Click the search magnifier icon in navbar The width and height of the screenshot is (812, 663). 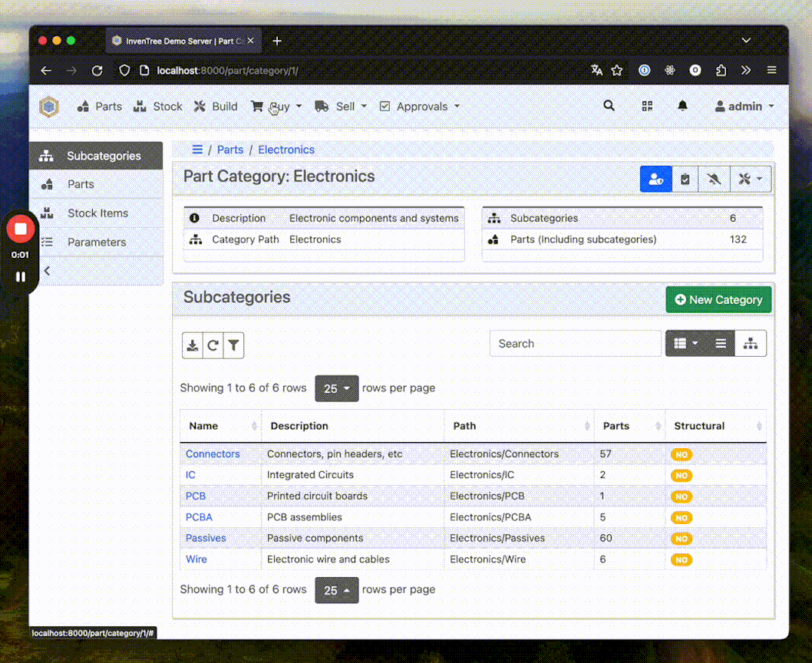coord(609,106)
